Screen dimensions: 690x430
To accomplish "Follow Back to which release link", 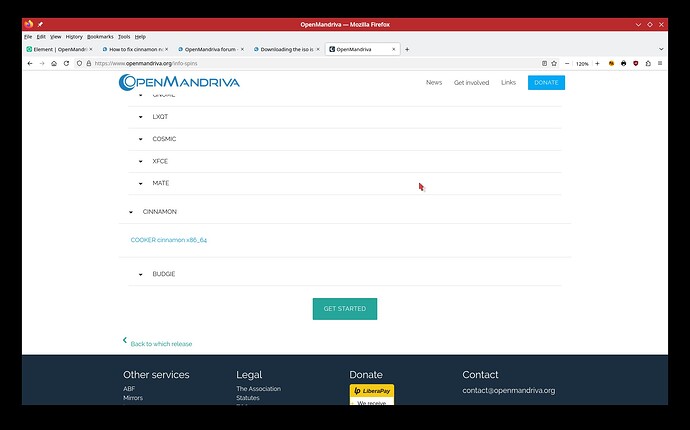I will point(161,344).
